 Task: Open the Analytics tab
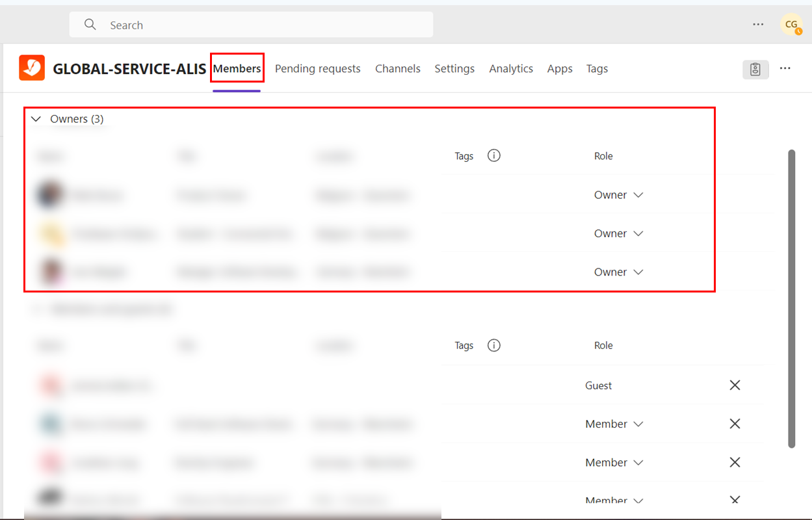511,69
